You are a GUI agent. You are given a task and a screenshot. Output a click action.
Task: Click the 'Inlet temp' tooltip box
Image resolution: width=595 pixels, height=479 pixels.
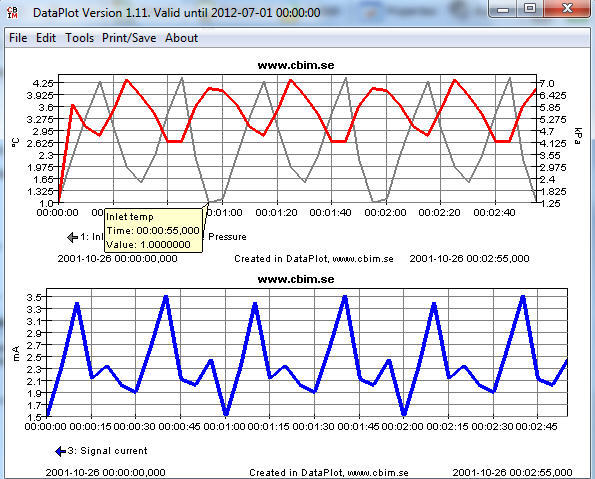pyautogui.click(x=153, y=231)
